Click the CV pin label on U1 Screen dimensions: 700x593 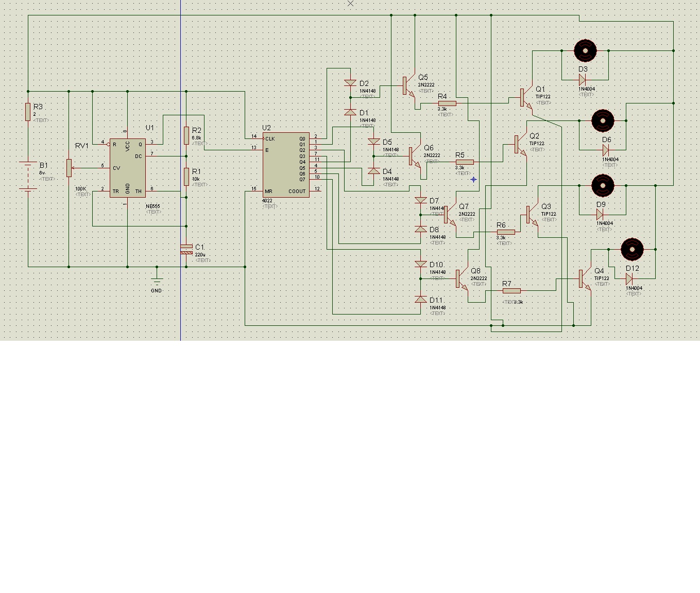point(116,168)
